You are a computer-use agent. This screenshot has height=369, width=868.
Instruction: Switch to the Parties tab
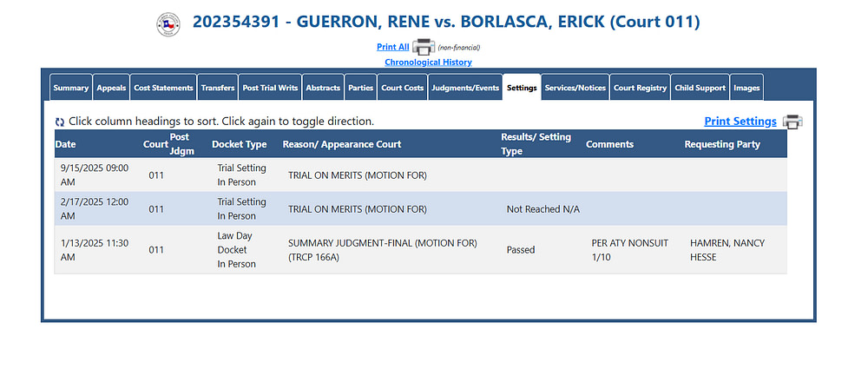pyautogui.click(x=360, y=88)
